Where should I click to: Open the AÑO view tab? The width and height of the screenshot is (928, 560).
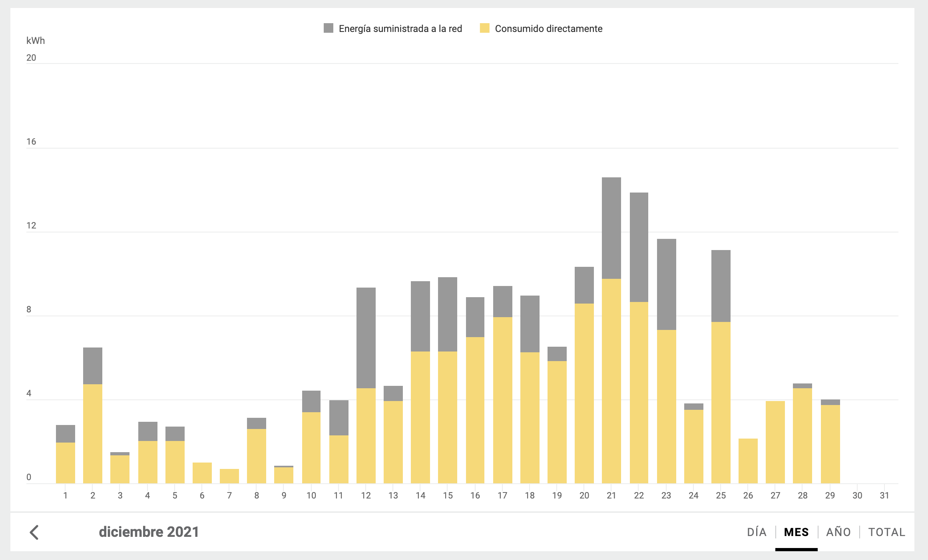click(x=838, y=532)
